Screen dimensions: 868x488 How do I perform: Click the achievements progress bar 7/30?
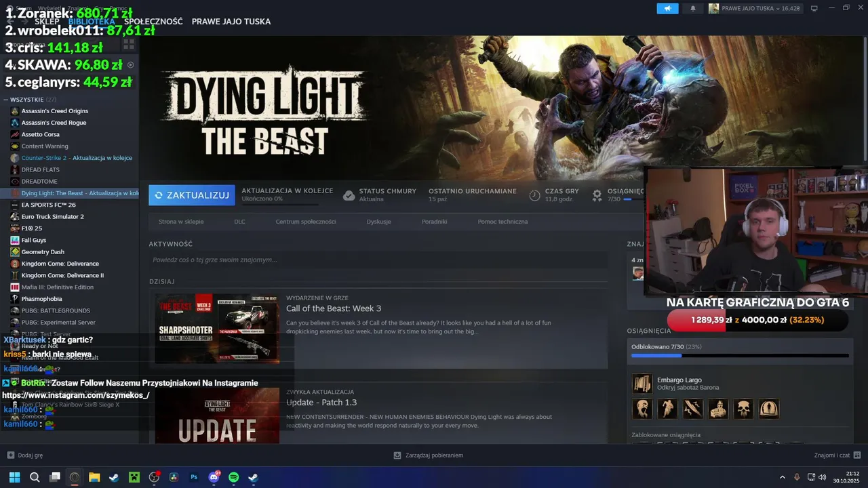point(740,355)
